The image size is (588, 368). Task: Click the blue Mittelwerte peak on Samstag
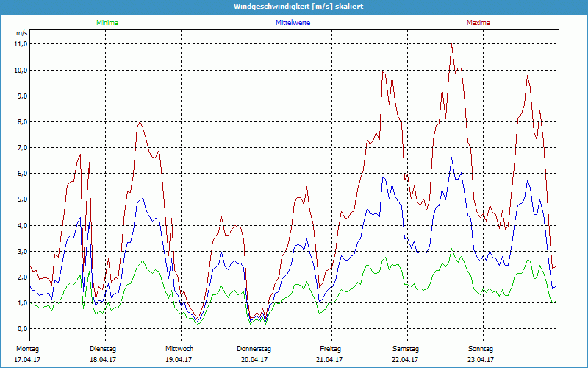452,158
